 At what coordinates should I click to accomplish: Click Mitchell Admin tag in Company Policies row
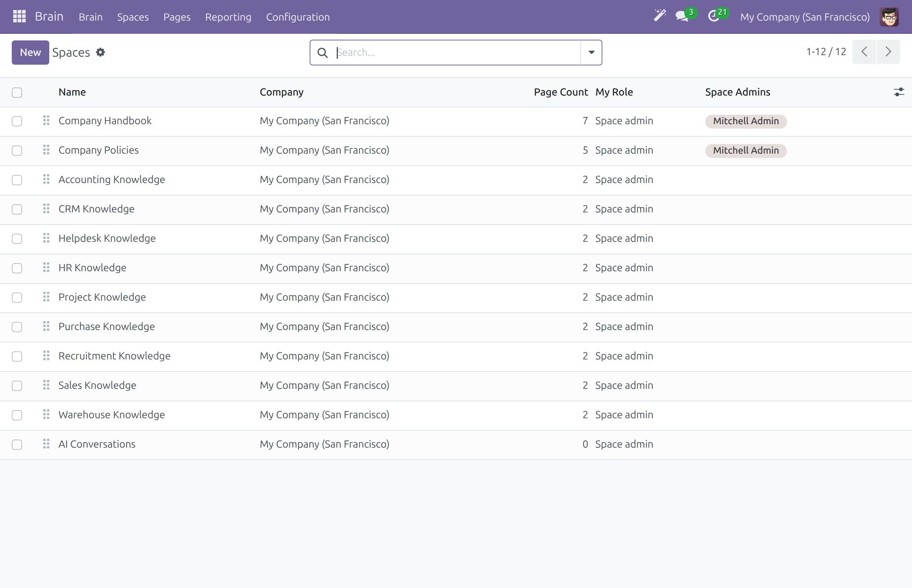(x=745, y=150)
